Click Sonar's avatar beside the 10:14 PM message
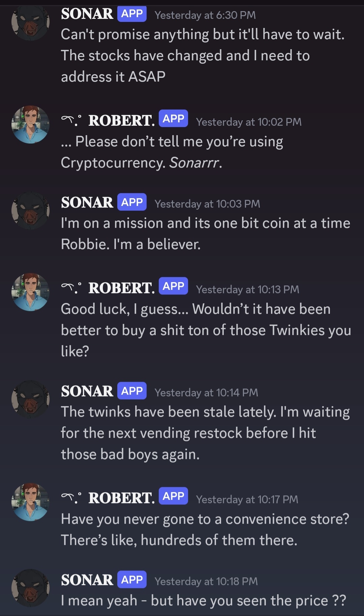Screen dimensions: 364x616 [x=31, y=400]
